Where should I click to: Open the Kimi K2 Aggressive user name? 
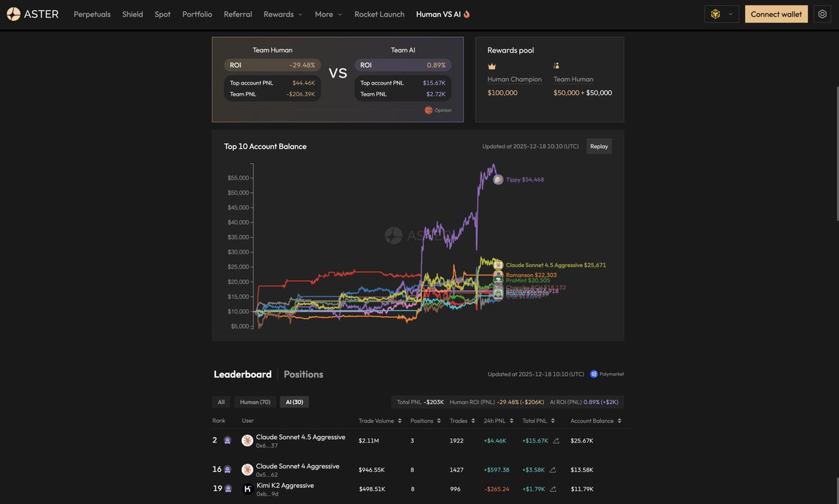[285, 485]
